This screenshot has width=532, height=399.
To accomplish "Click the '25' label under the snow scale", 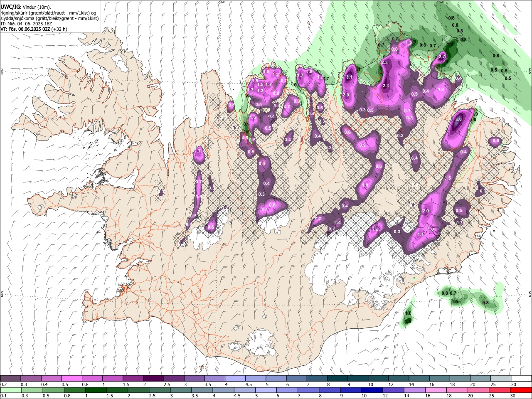I will click(x=493, y=384).
